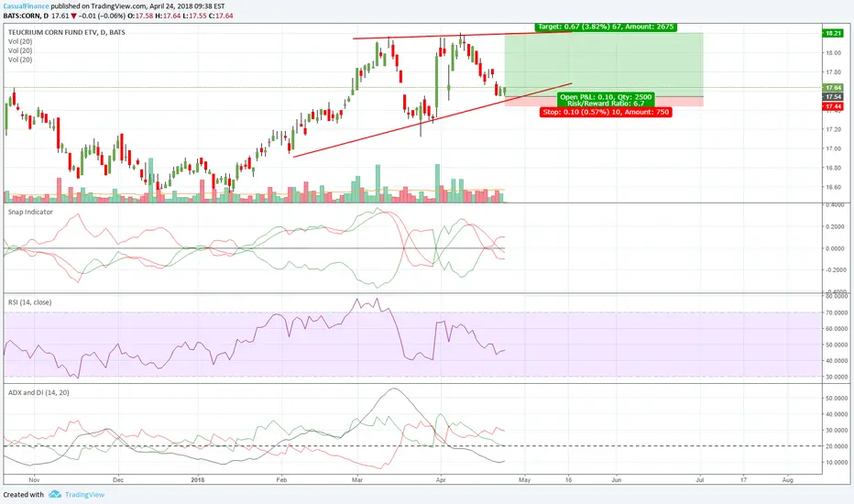
Task: Select the upper red resistance trendline
Action: (x=462, y=36)
